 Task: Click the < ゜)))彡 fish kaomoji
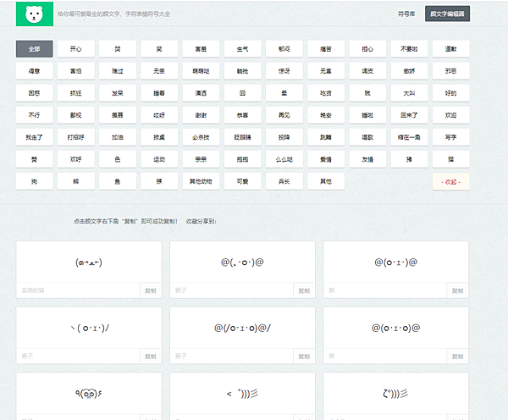(242, 394)
